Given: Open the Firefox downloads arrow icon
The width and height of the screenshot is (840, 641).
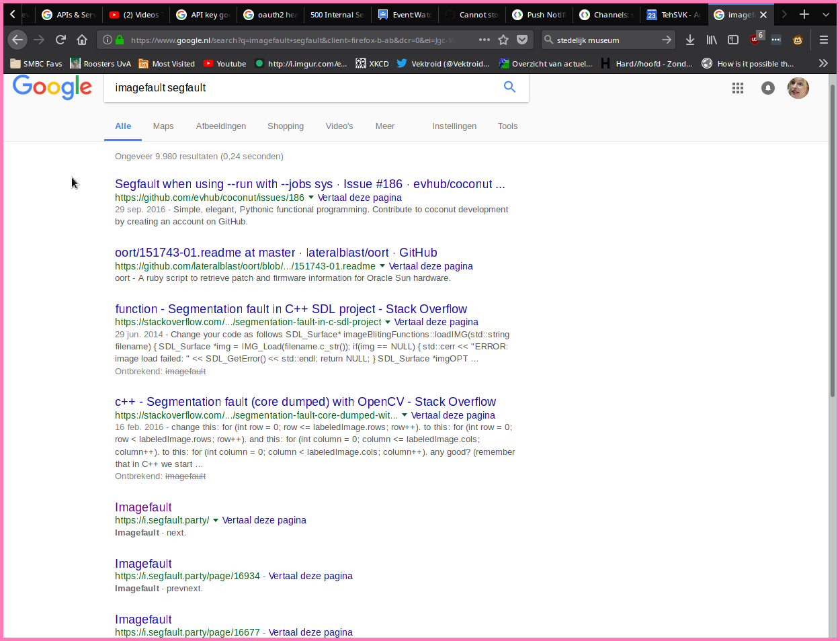Looking at the screenshot, I should click(x=690, y=40).
